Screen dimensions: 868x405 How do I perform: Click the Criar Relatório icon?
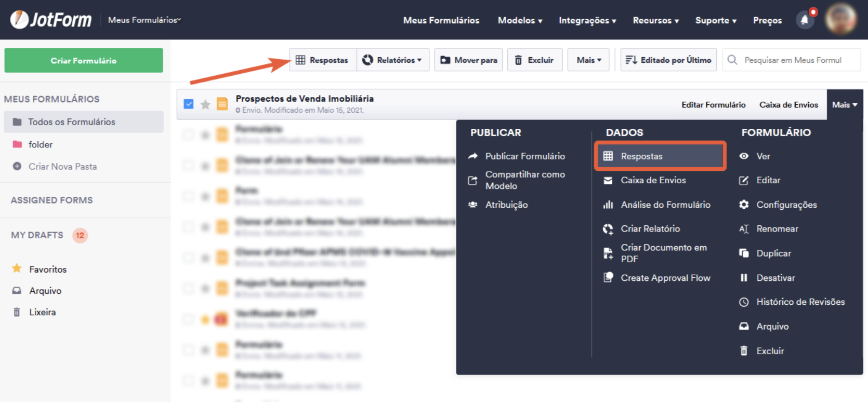608,229
